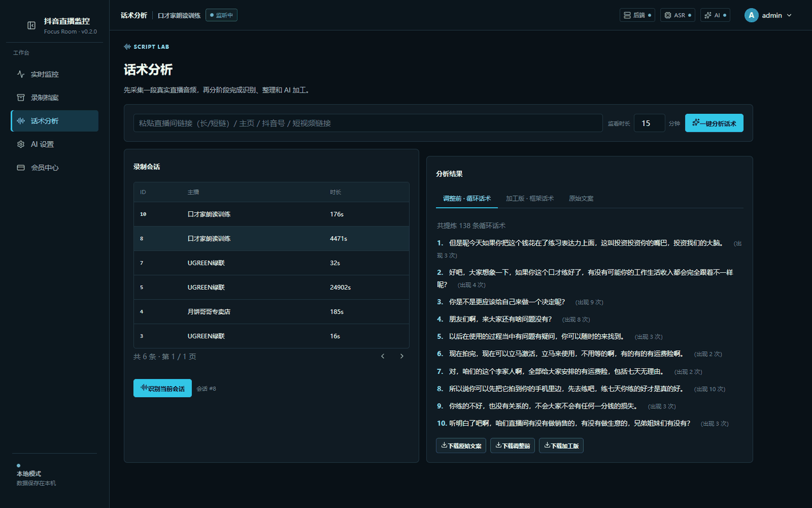
Task: Select the UGREEN绿联 row lasting 24902s
Action: 271,287
